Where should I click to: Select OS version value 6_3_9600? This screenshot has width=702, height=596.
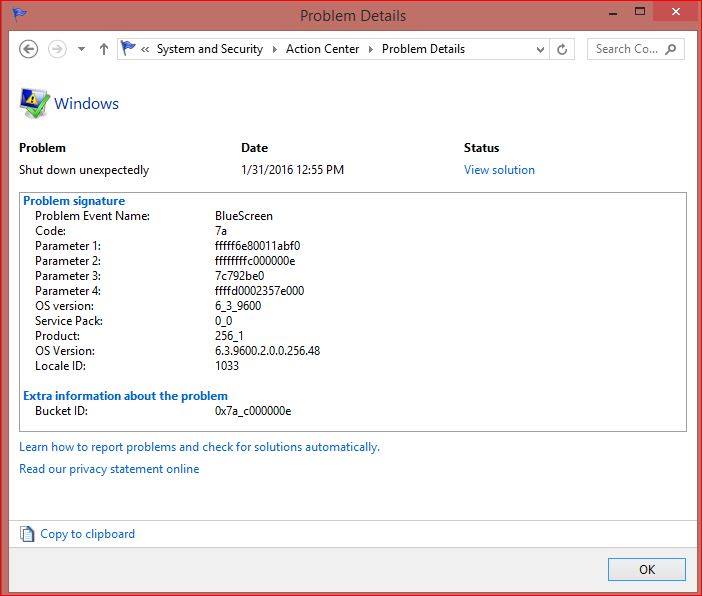[238, 306]
